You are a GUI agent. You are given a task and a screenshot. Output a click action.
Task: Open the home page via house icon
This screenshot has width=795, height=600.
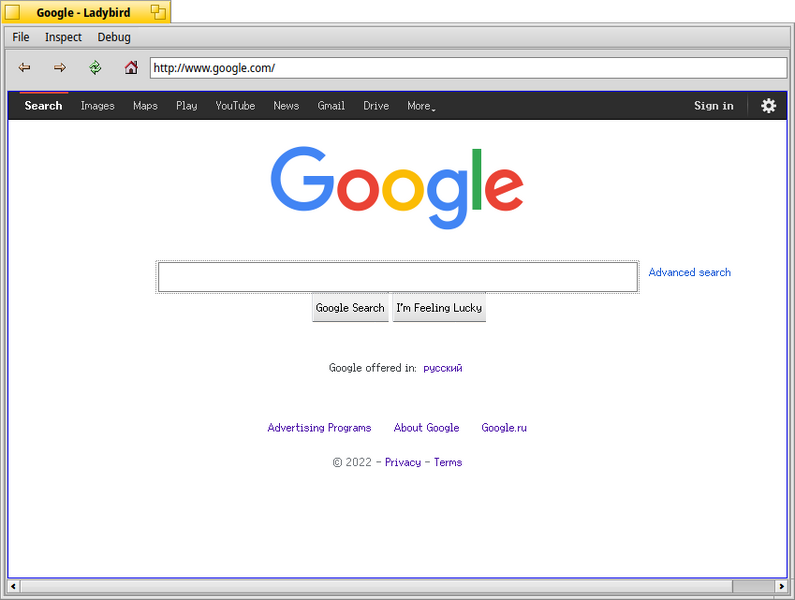[x=131, y=67]
